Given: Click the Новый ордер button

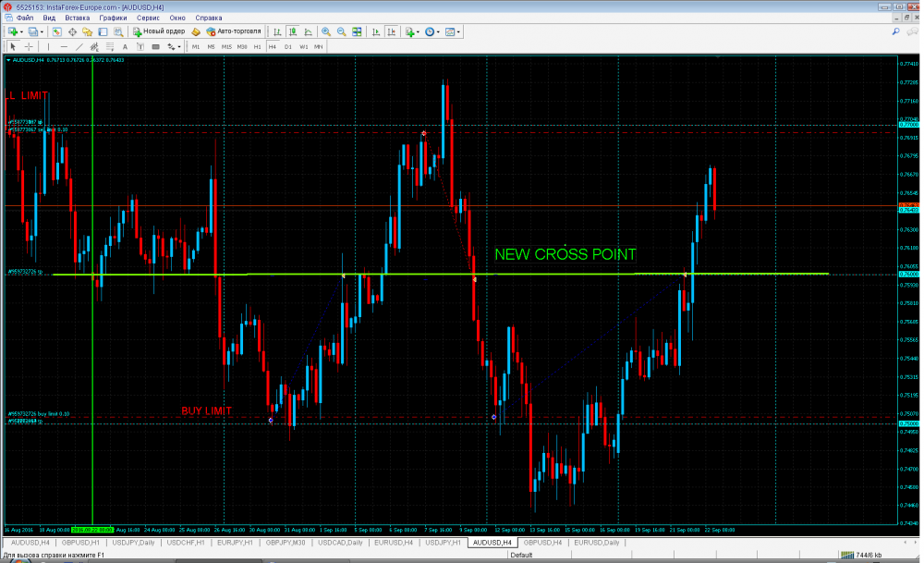Looking at the screenshot, I should pyautogui.click(x=159, y=31).
